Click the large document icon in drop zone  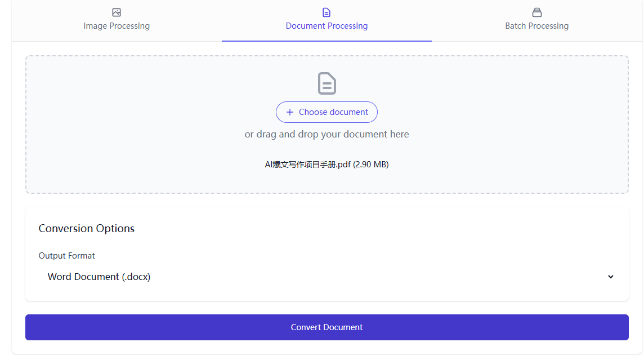(x=327, y=83)
